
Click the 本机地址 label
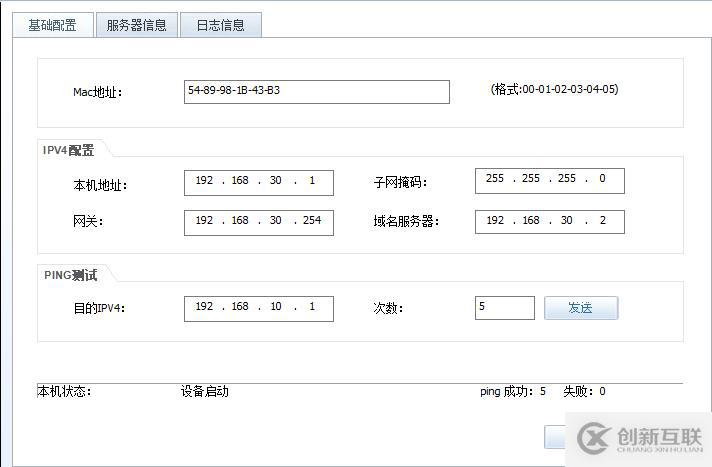click(x=100, y=185)
